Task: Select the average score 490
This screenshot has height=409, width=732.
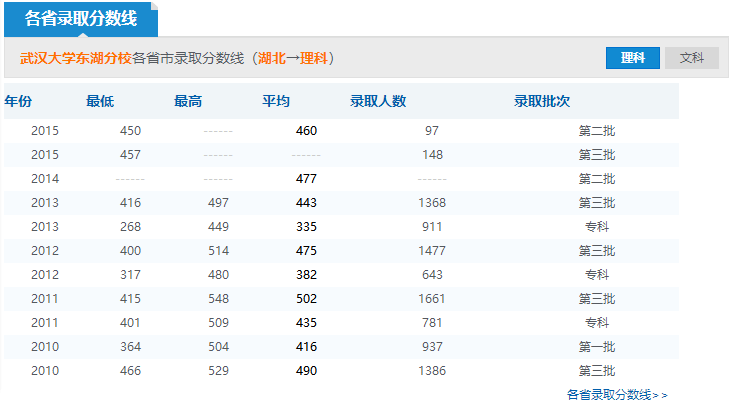Action: click(306, 371)
